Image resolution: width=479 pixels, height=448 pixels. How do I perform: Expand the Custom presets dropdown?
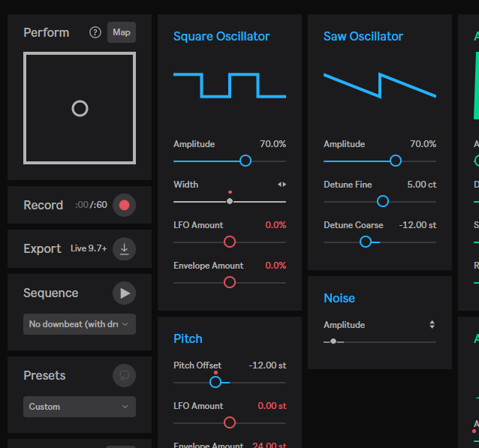(80, 407)
